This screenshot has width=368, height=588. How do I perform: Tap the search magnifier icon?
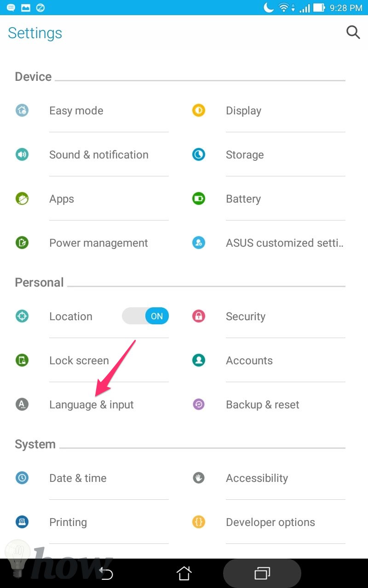pos(353,32)
